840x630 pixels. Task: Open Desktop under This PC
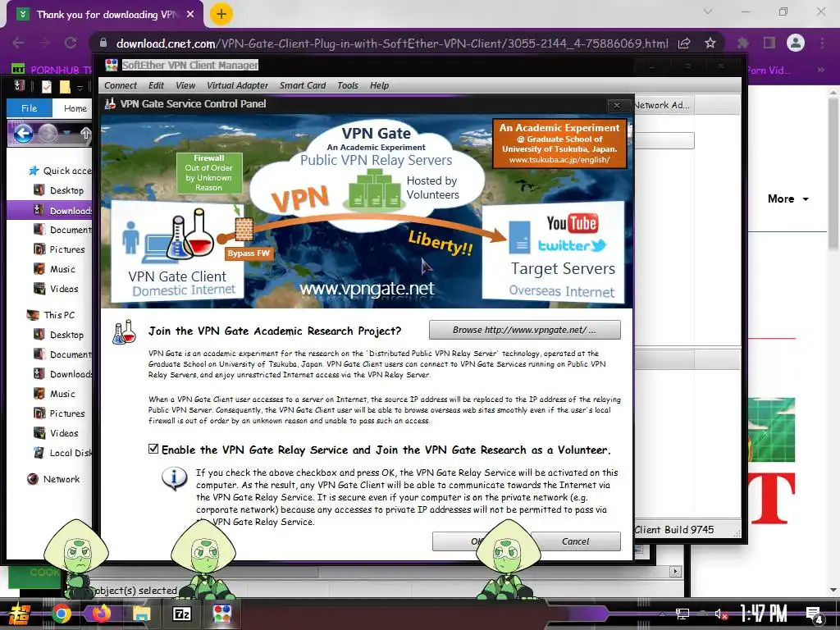click(66, 335)
